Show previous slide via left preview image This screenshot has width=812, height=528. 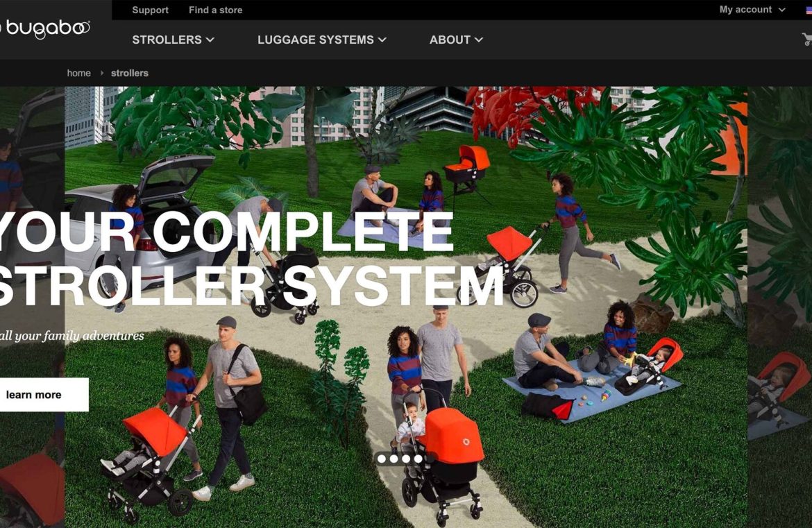pos(32,307)
